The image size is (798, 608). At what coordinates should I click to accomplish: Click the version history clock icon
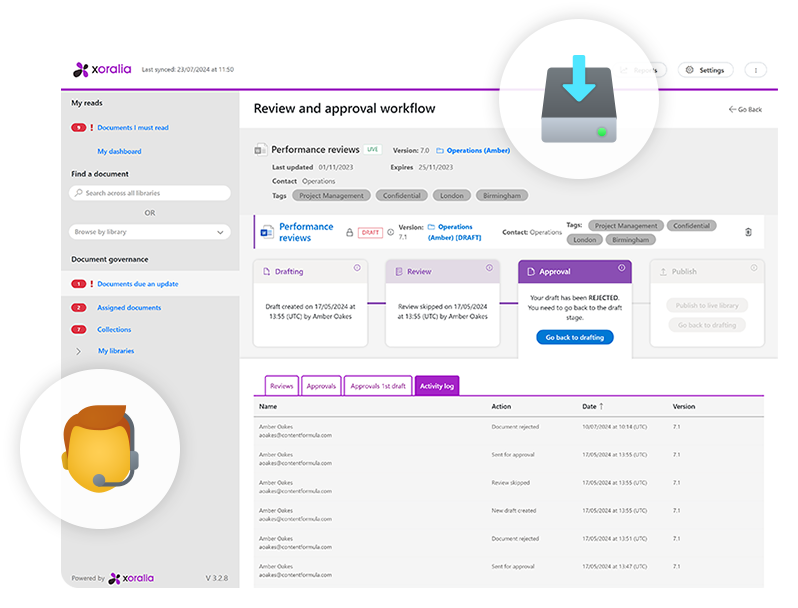click(x=390, y=232)
